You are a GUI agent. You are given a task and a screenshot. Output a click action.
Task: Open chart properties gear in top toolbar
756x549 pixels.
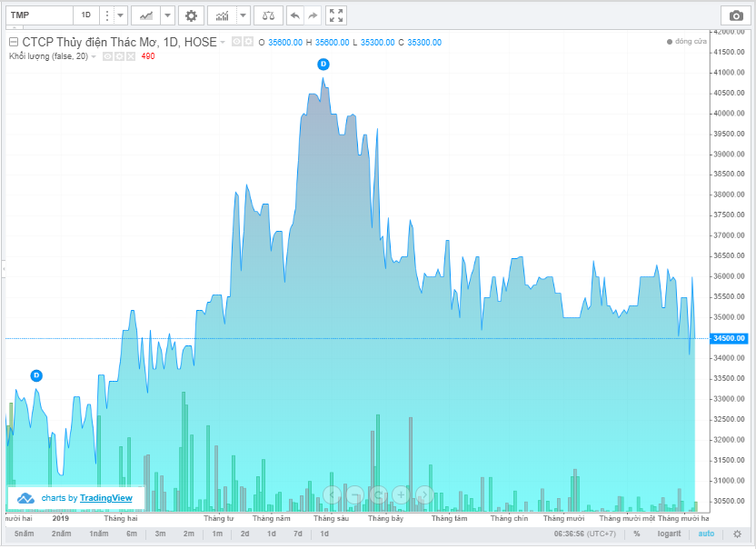191,15
